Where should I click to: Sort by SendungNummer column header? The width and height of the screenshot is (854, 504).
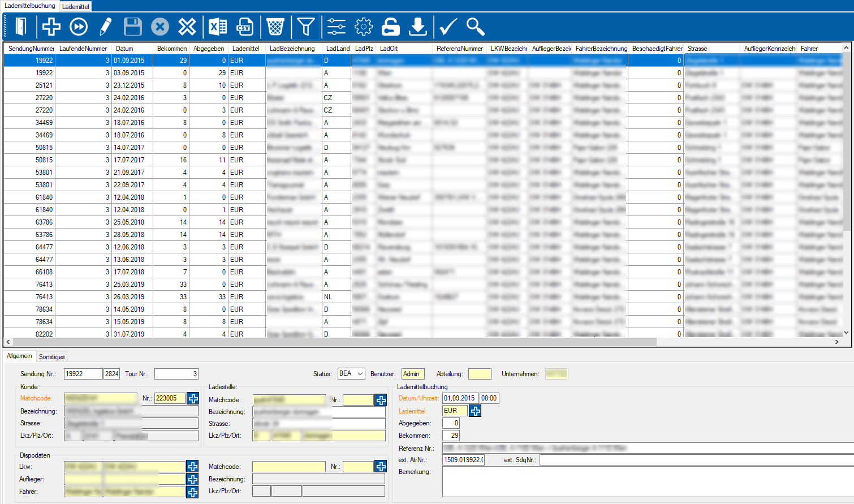click(x=29, y=49)
